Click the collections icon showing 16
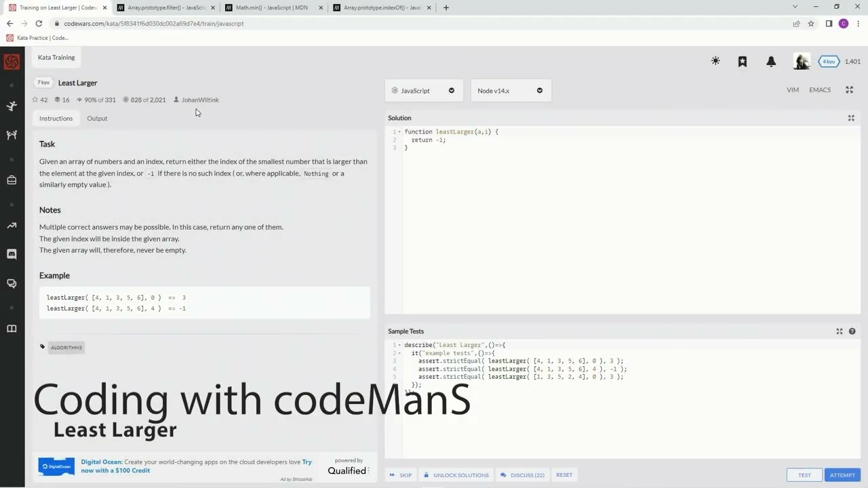 tap(58, 100)
